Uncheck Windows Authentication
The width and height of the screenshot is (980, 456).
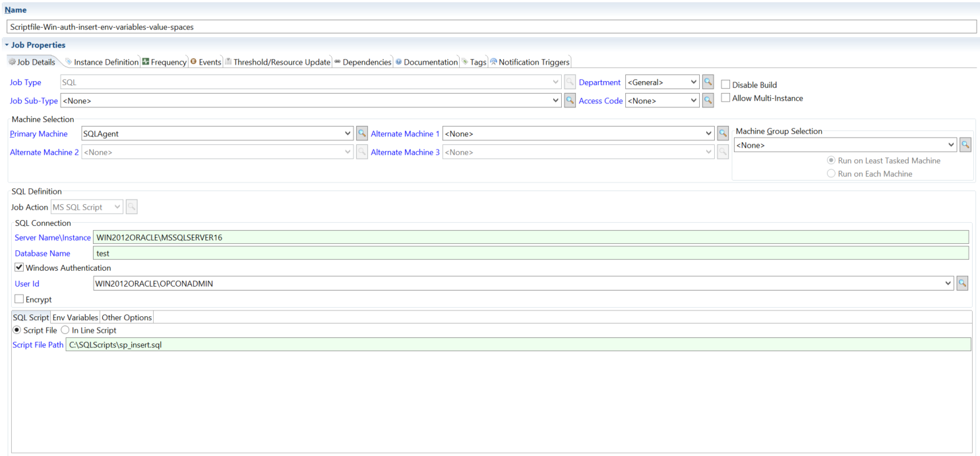coord(19,268)
